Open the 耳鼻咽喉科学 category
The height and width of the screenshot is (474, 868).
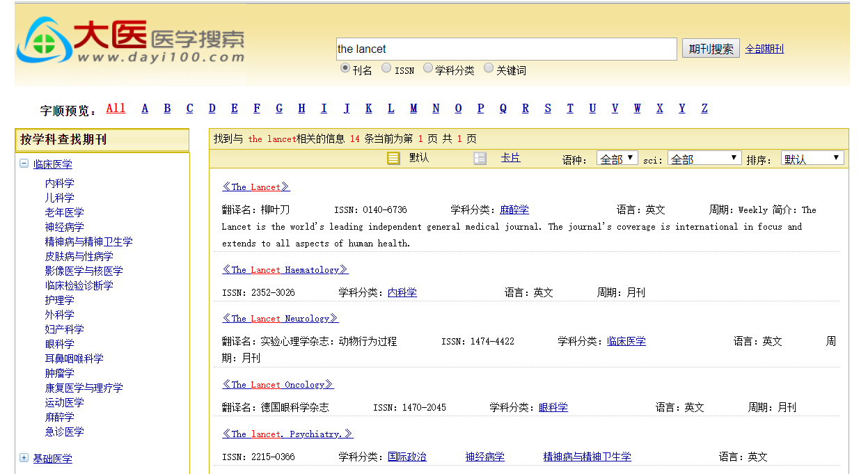(74, 358)
